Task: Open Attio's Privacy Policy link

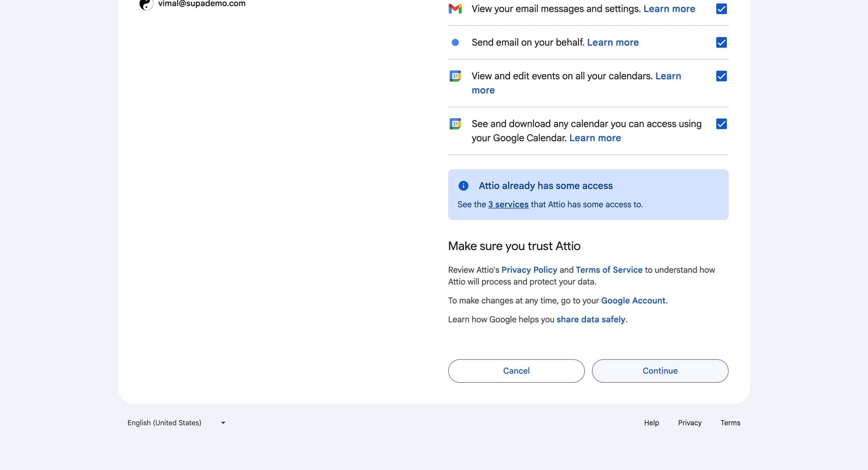Action: click(x=529, y=270)
